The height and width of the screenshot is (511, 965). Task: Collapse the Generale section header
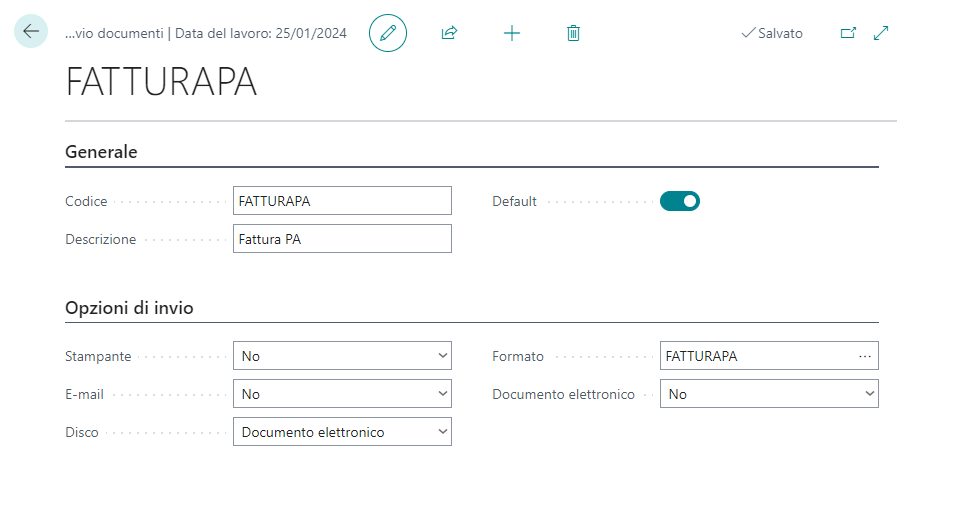pos(101,152)
